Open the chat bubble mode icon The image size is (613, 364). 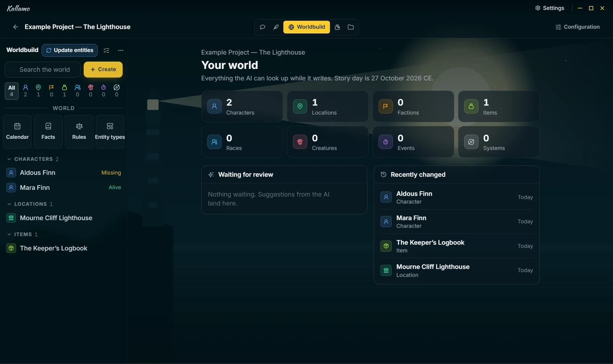pos(262,27)
